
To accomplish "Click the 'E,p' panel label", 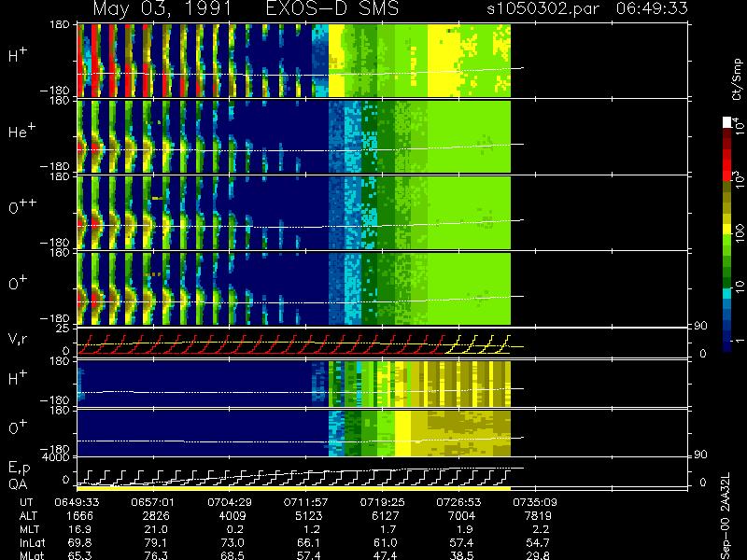I will tap(19, 469).
